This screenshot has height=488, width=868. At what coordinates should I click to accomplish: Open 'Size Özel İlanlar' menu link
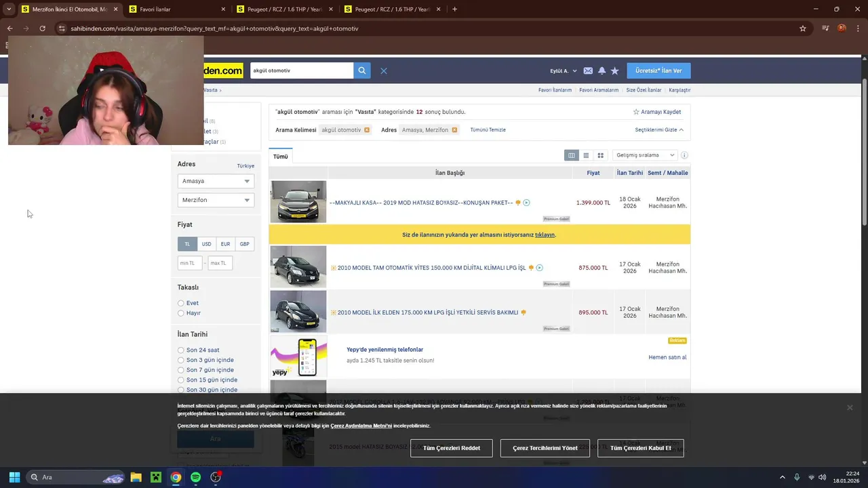644,90
